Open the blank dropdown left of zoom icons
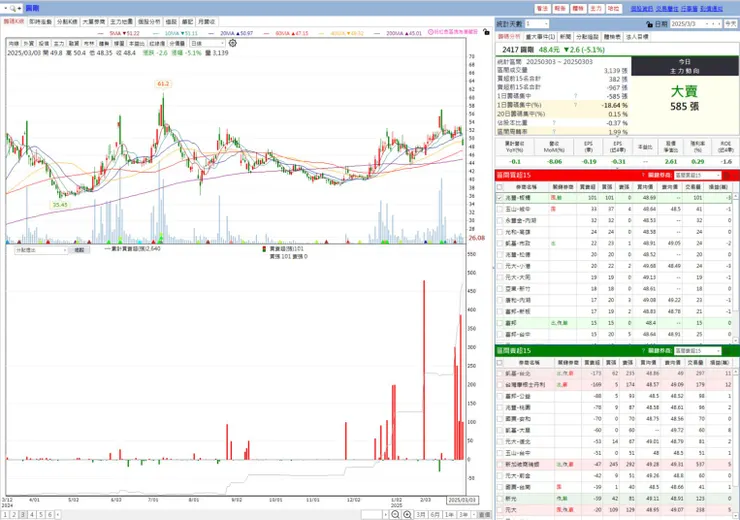Screen dimensions: 740x520 375,514
